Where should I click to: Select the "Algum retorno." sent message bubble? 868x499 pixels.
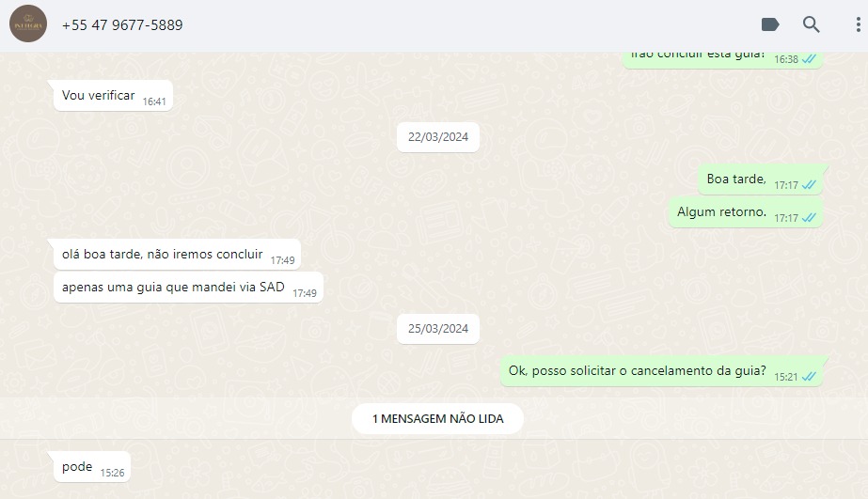point(746,212)
